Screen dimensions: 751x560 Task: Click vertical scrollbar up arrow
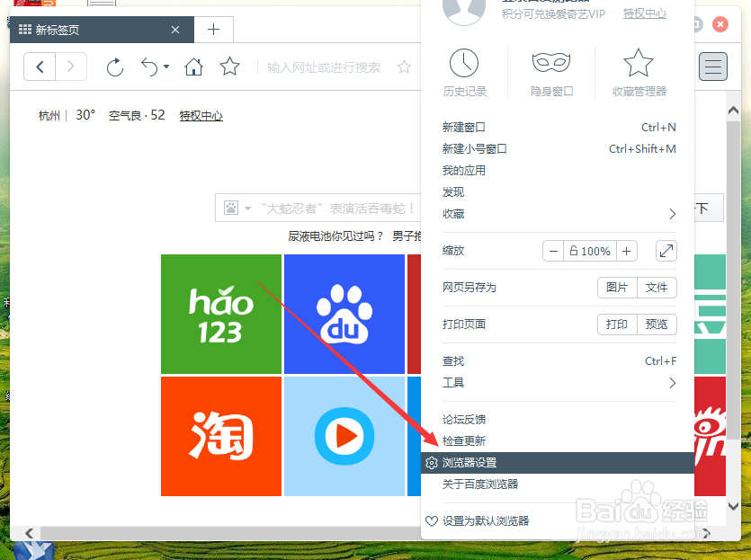click(733, 110)
